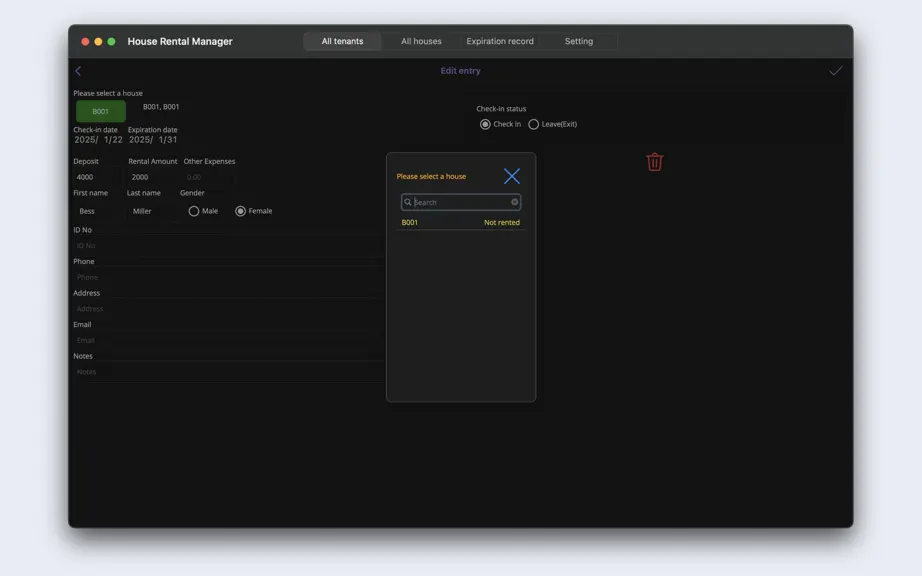This screenshot has height=576, width=922.
Task: Select the B001 Not rented row in the popup
Action: (x=460, y=222)
